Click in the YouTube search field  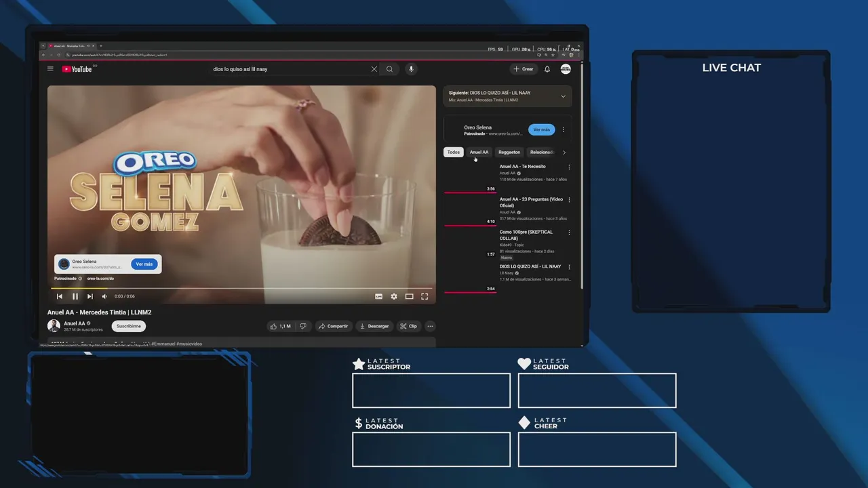[290, 69]
